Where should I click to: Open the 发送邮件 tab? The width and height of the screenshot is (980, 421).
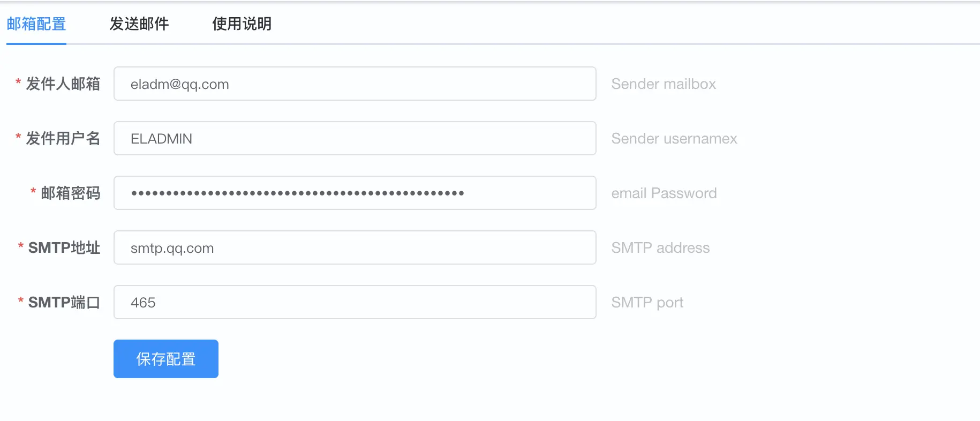(139, 24)
